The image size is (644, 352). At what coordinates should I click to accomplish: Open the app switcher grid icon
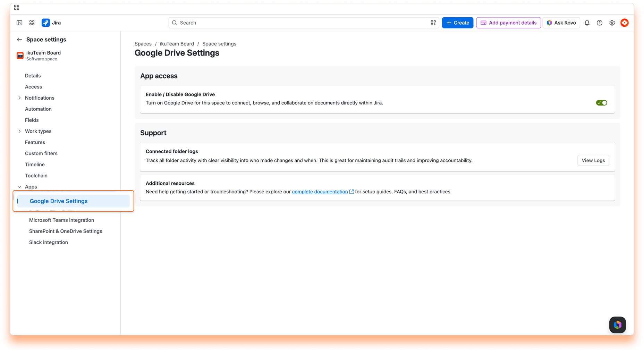pyautogui.click(x=32, y=23)
